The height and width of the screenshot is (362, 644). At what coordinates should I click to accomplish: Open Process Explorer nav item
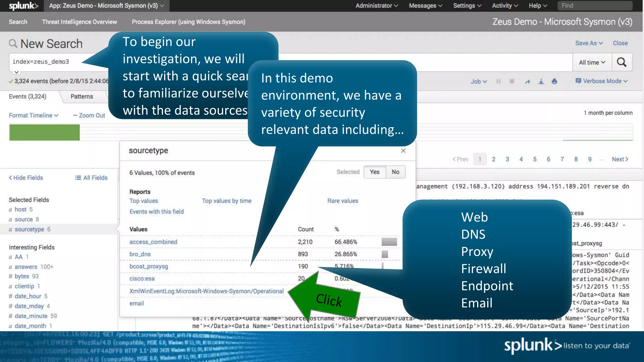pyautogui.click(x=188, y=22)
